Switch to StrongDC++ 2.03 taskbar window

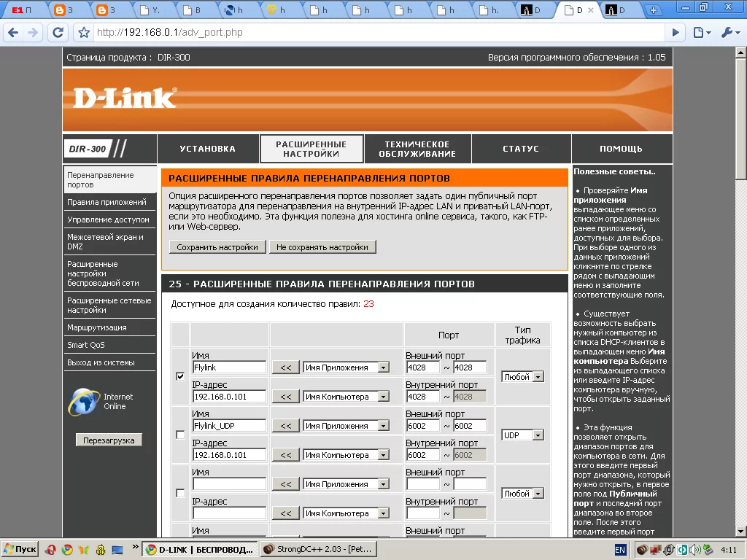(x=319, y=550)
